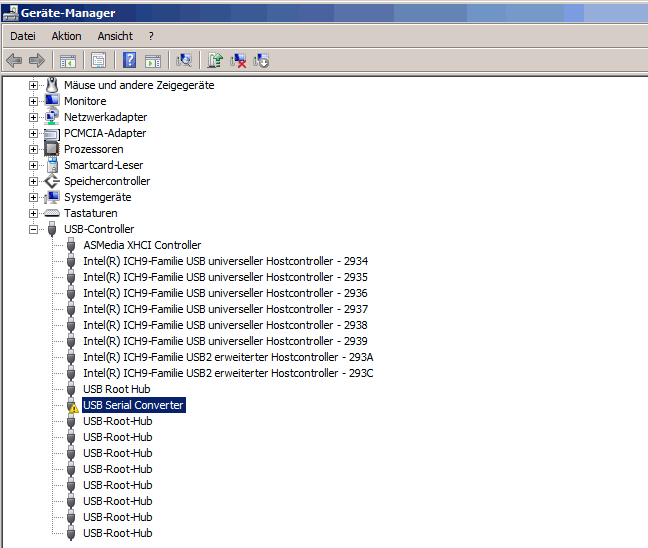
Task: Click the warning icon on USB Serial Converter
Action: pos(73,406)
